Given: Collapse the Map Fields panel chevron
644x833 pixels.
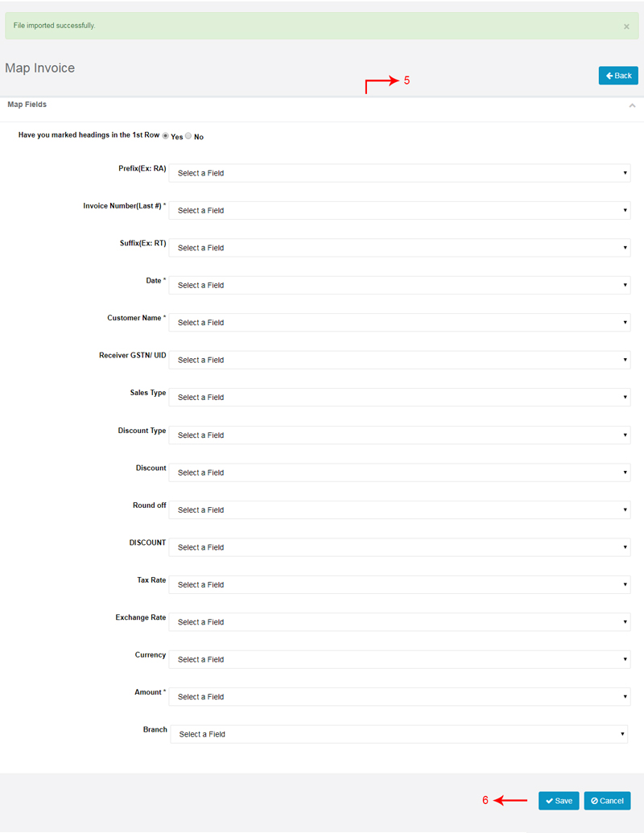Looking at the screenshot, I should click(x=632, y=105).
